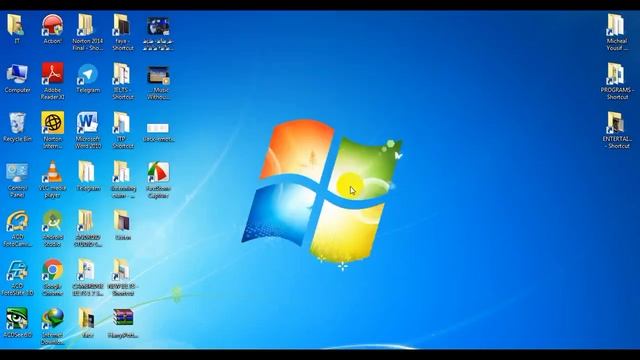Select the Internet Download Manager shortcut
640x360 pixels.
click(x=52, y=327)
